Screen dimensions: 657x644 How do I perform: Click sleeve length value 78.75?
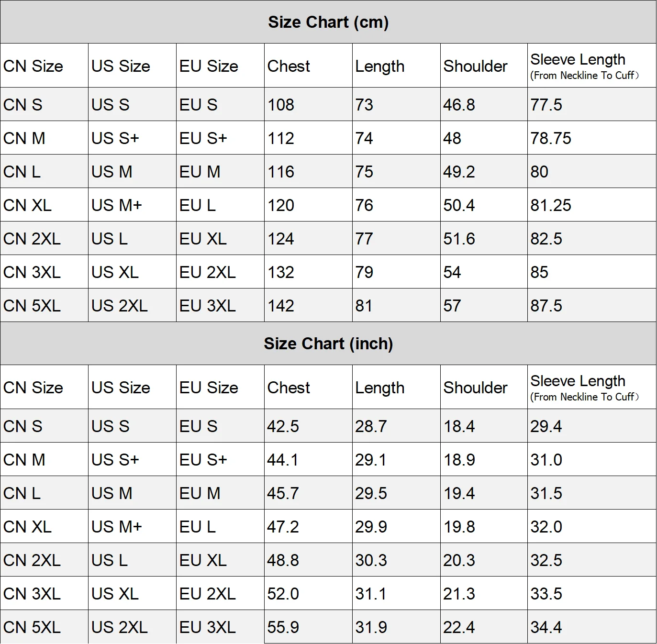pos(551,138)
